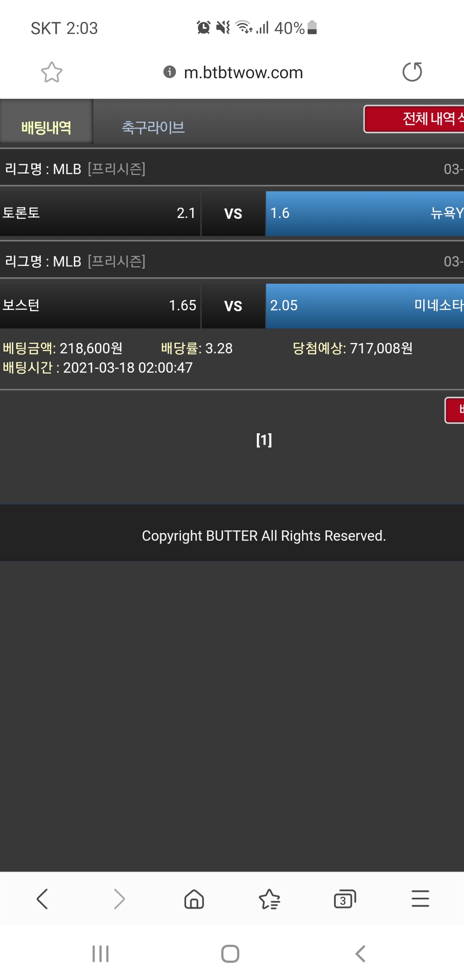Open site info icon before the URL
The height and width of the screenshot is (980, 464).
(x=170, y=72)
